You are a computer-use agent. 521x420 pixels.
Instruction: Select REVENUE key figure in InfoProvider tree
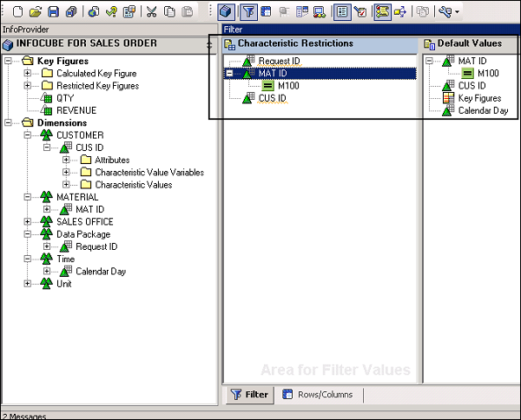tap(76, 110)
